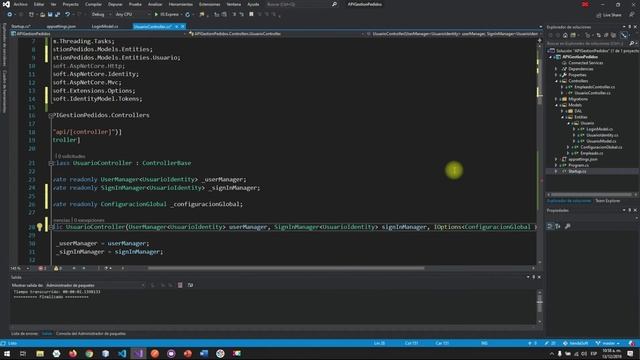Image resolution: width=640 pixels, height=360 pixels.
Task: Close the UsuarioController.cs tab
Action: click(182, 27)
